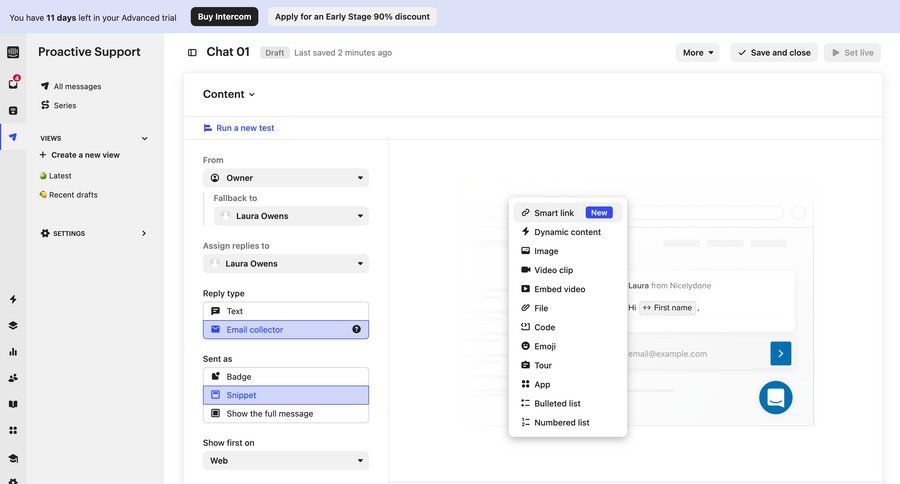Open the Articles book sidebar icon
900x484 pixels.
[x=13, y=404]
